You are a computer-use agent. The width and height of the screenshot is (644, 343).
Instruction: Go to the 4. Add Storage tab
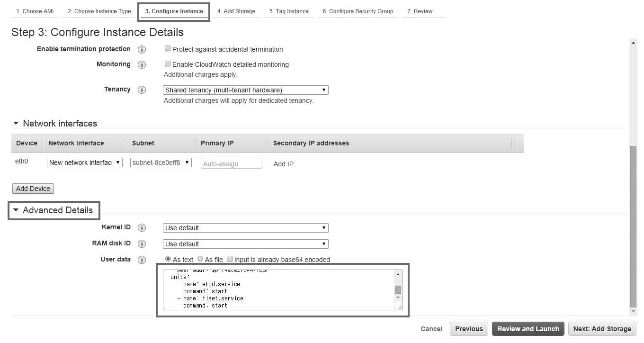click(236, 11)
